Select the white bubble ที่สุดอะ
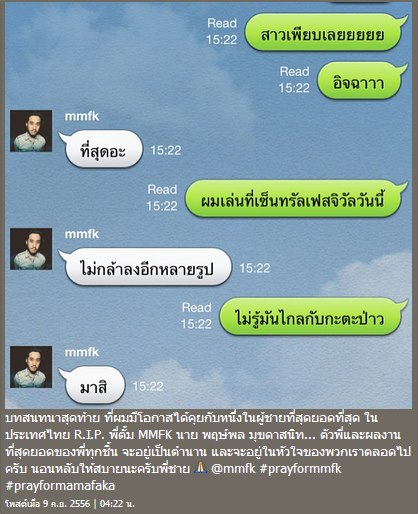Screen dimensions: 418x514 pyautogui.click(x=101, y=149)
